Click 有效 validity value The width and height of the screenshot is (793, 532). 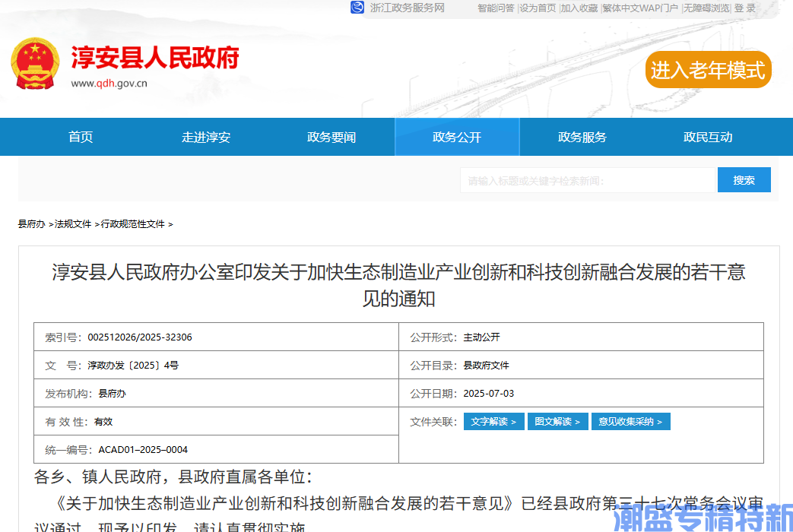pos(103,422)
